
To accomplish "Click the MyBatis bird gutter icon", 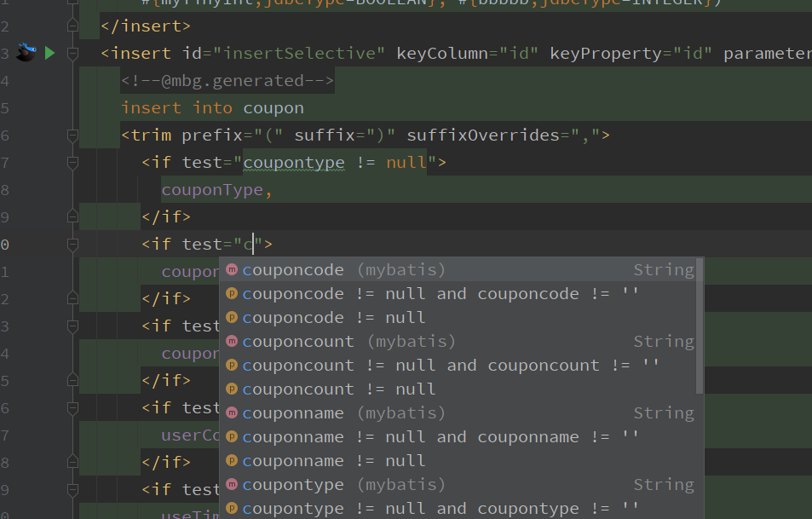I will point(26,54).
